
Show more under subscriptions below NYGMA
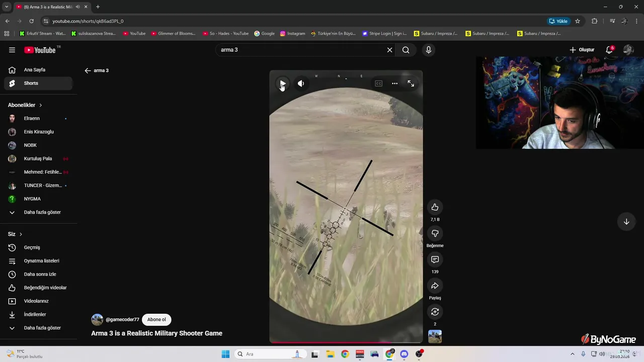pyautogui.click(x=38, y=212)
